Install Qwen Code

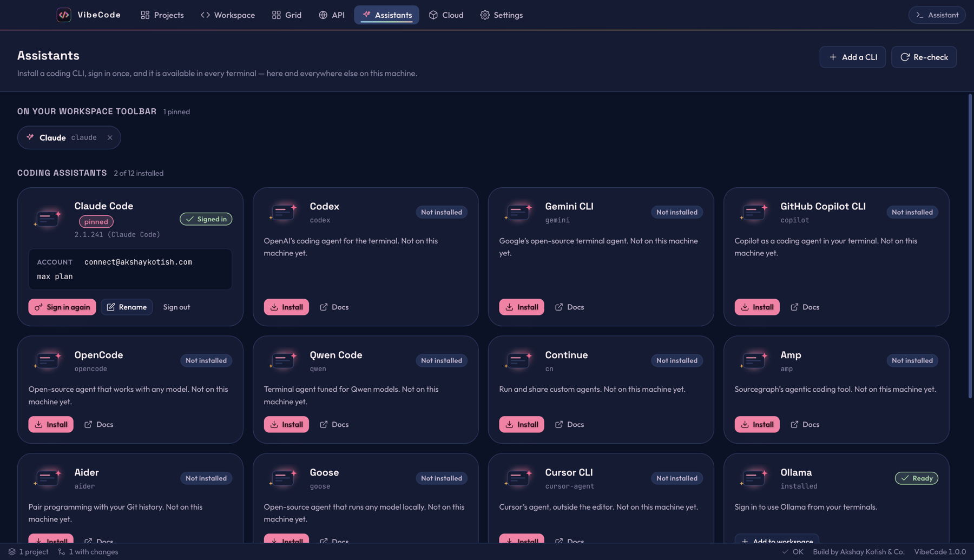pos(286,424)
